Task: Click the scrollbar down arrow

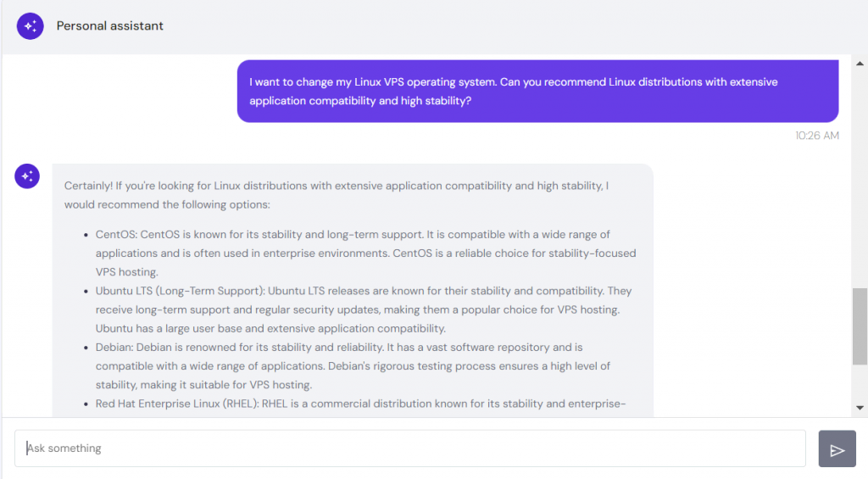Action: 860,409
